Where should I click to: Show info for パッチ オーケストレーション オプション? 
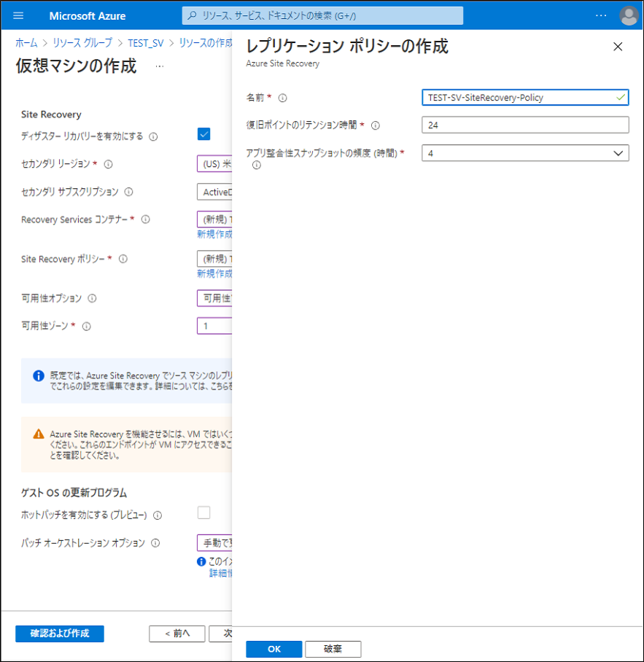point(155,543)
